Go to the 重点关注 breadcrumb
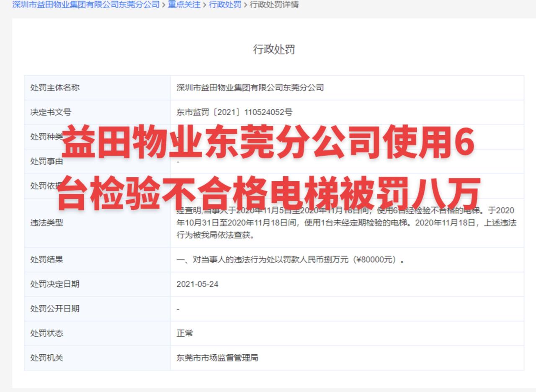536x392 pixels. 184,5
